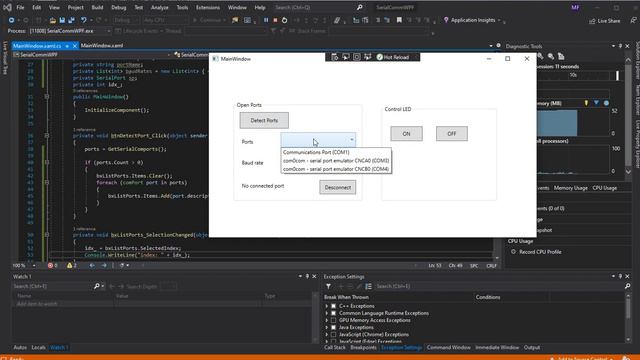
Task: Expand the Common Language Runtime Exceptions node
Action: (x=327, y=313)
